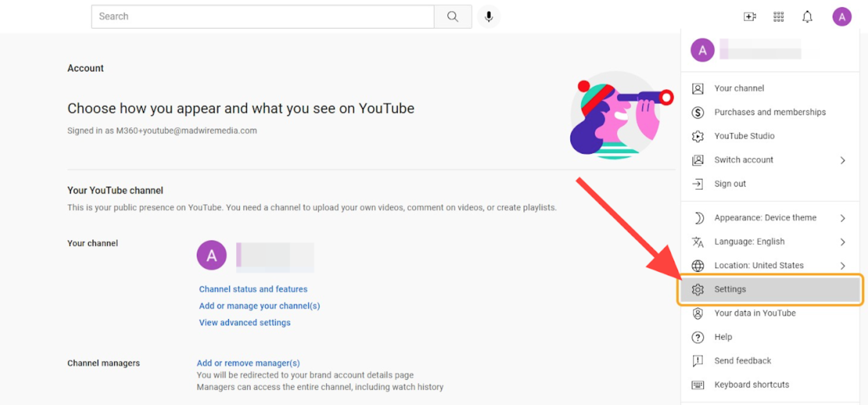Select Purchases and memberships
The height and width of the screenshot is (405, 868).
(x=770, y=112)
